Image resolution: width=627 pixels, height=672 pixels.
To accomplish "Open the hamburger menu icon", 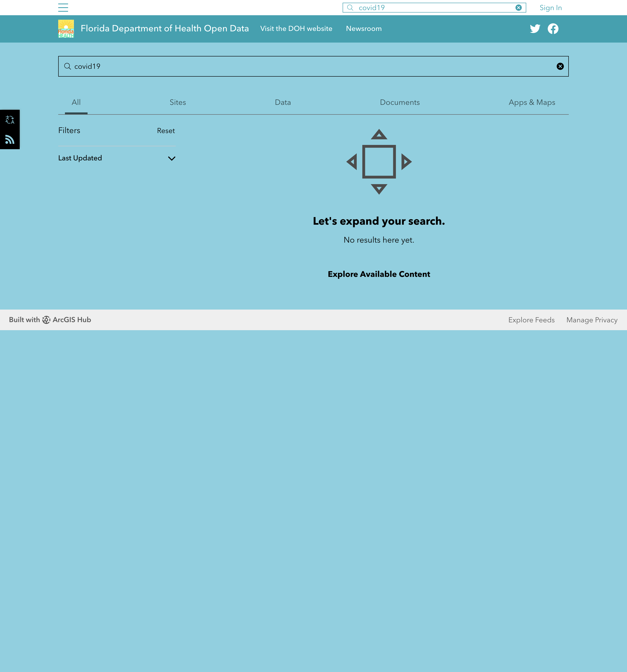I will tap(63, 7).
